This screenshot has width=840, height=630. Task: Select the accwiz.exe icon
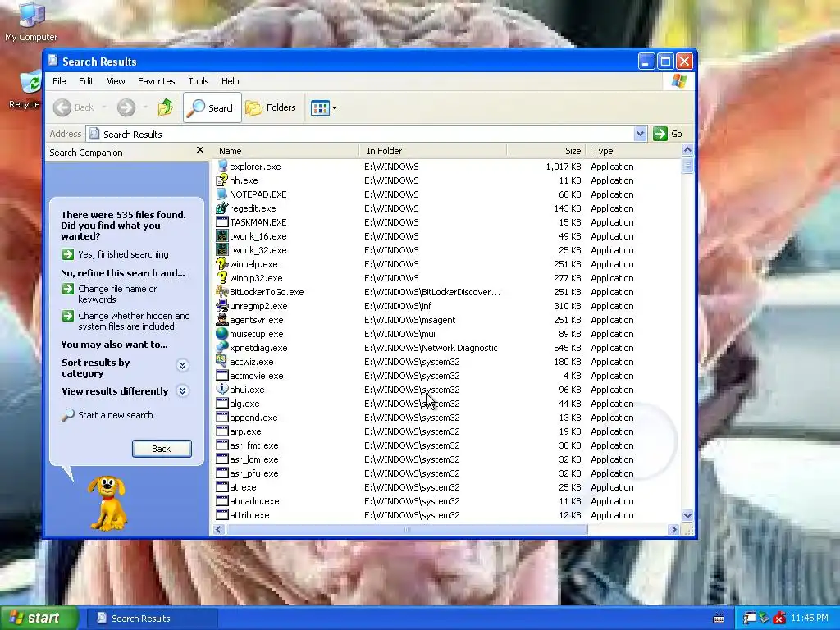pyautogui.click(x=221, y=362)
